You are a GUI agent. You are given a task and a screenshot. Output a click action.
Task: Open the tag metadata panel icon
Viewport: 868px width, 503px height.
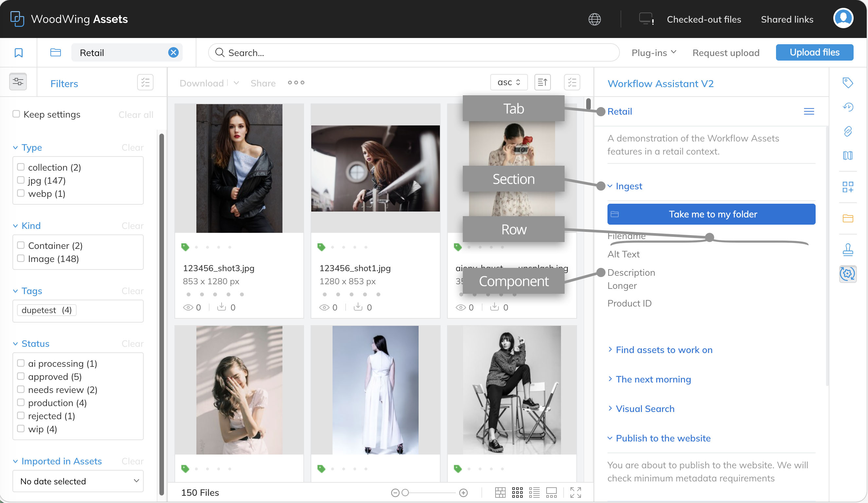(848, 83)
